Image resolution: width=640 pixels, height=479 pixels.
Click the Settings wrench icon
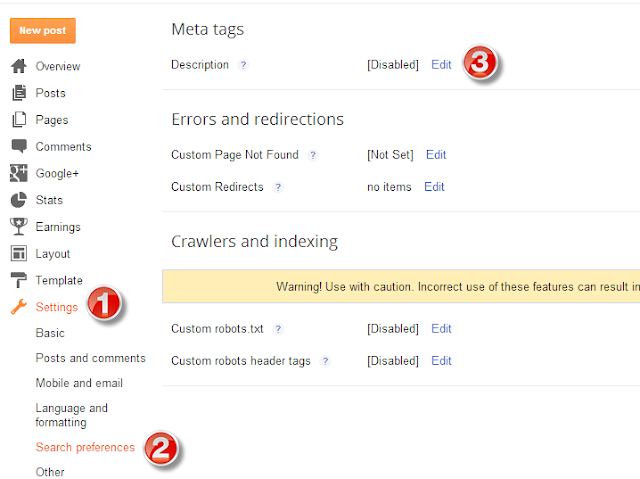tap(19, 307)
